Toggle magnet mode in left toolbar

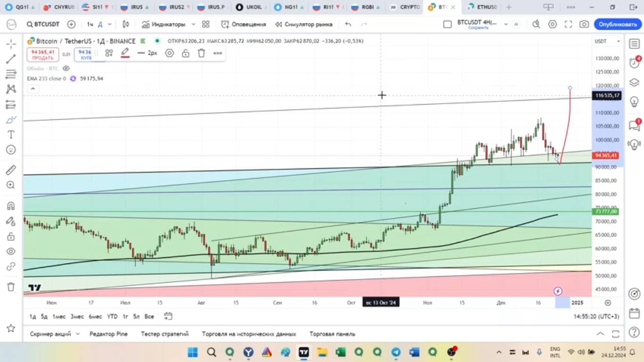point(11,206)
